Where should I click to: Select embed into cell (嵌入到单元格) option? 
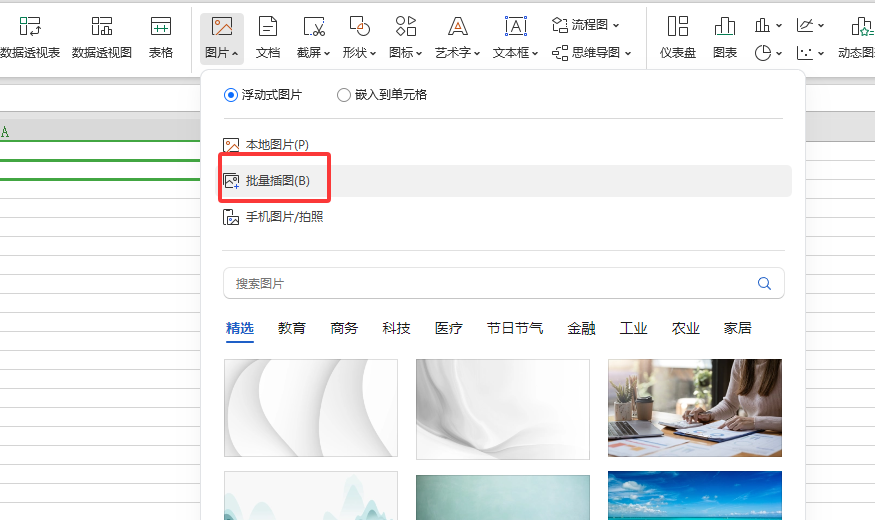pyautogui.click(x=382, y=95)
